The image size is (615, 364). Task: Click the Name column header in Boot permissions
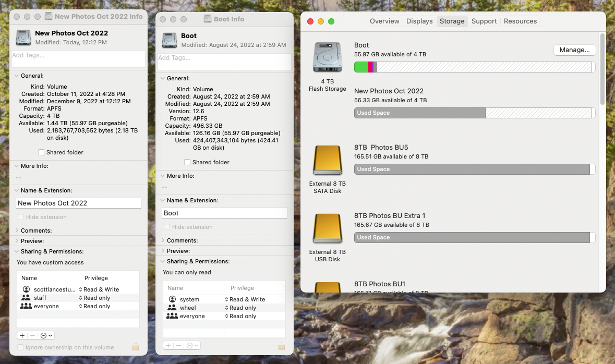click(194, 287)
